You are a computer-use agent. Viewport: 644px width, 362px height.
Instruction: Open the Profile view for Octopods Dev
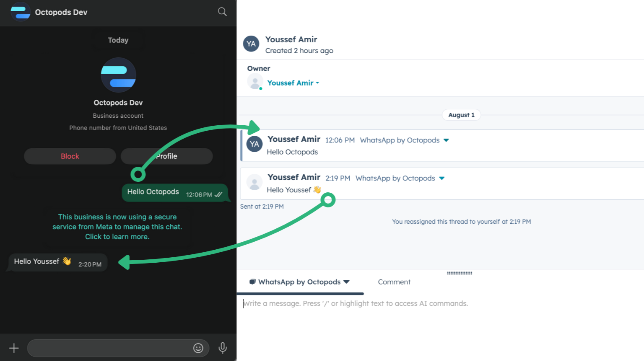(x=166, y=156)
